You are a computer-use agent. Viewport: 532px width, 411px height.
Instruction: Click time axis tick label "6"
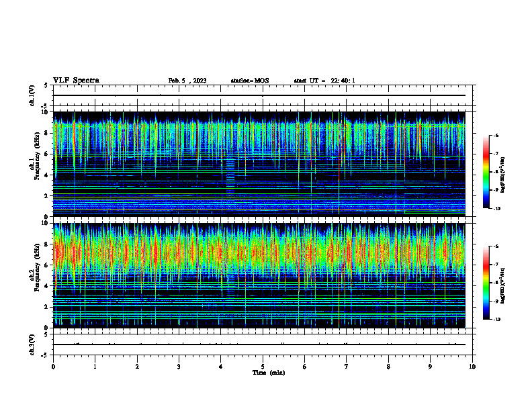tap(305, 367)
